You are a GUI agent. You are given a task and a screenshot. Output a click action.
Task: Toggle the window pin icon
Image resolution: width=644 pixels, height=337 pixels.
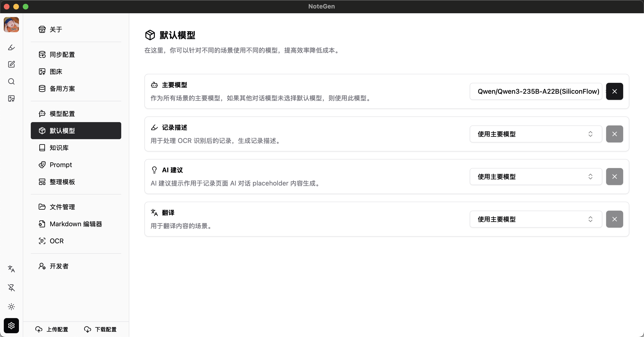pyautogui.click(x=11, y=288)
